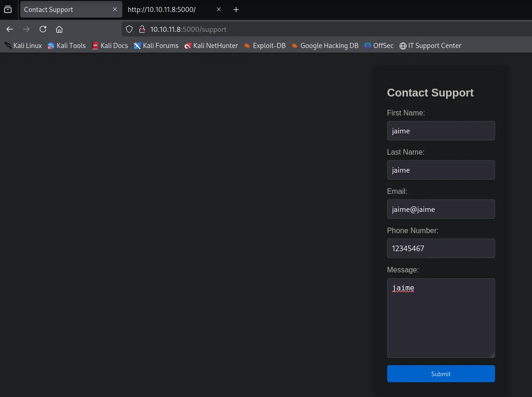532x397 pixels.
Task: Switch to the Contact Support tab
Action: click(71, 10)
